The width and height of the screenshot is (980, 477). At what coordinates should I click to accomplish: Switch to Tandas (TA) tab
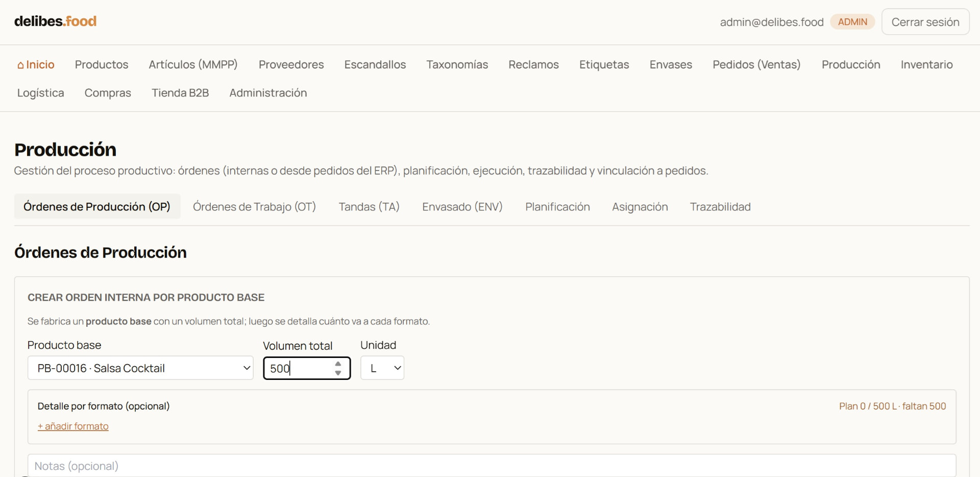click(369, 206)
